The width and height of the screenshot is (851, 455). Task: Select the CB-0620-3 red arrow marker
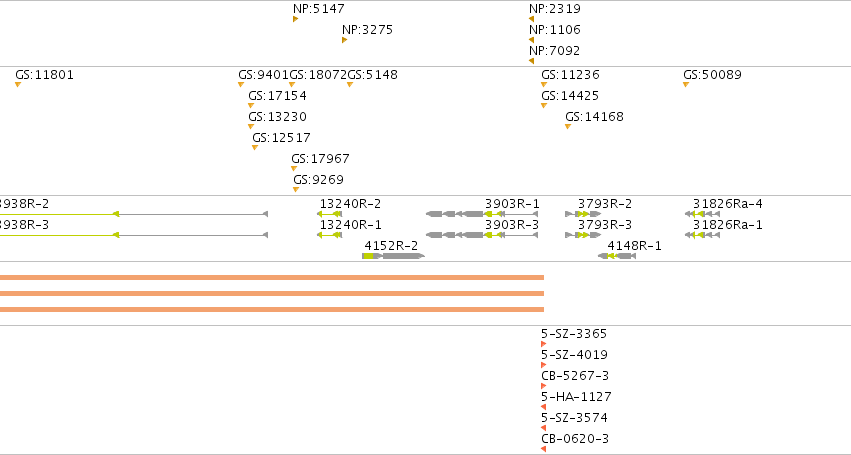click(x=543, y=450)
